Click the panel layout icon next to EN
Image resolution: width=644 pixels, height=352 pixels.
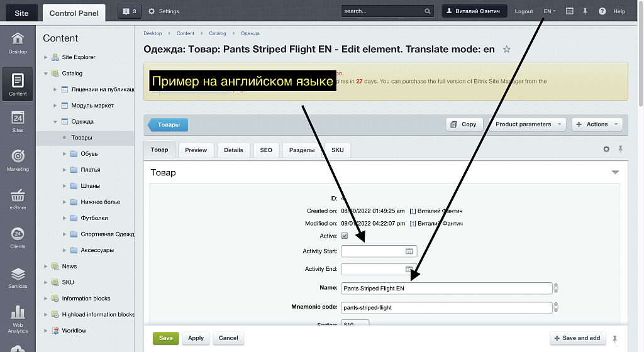[570, 11]
